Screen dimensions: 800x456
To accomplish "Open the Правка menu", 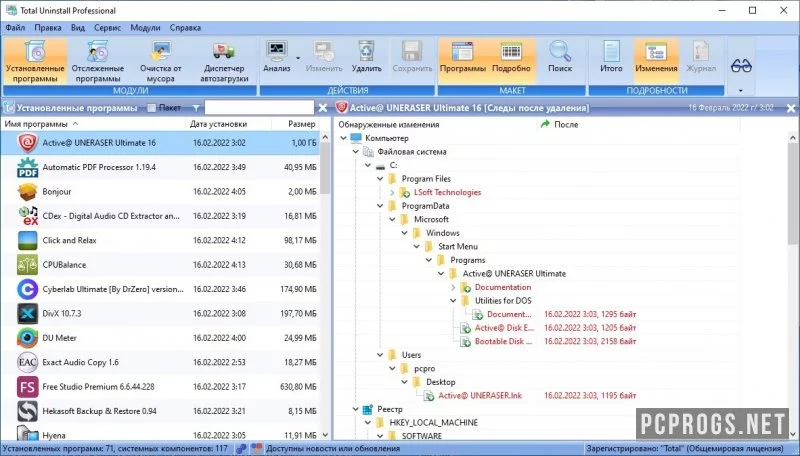I will (48, 28).
